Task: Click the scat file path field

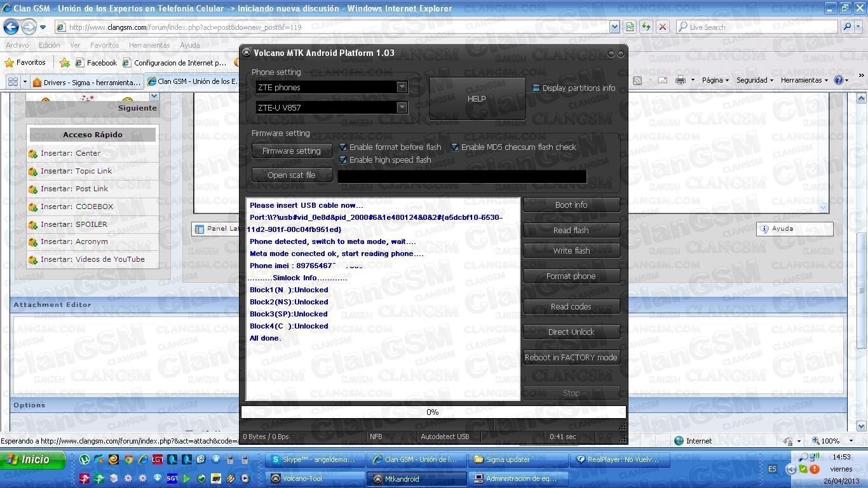Action: (462, 176)
